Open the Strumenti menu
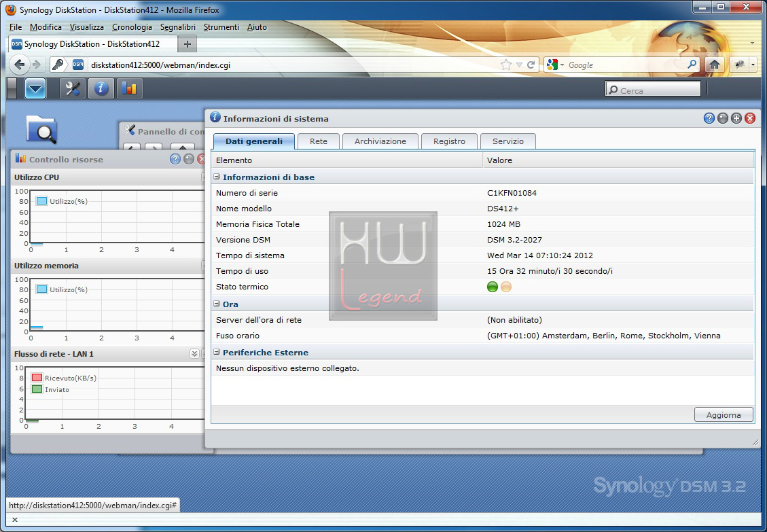 click(221, 27)
